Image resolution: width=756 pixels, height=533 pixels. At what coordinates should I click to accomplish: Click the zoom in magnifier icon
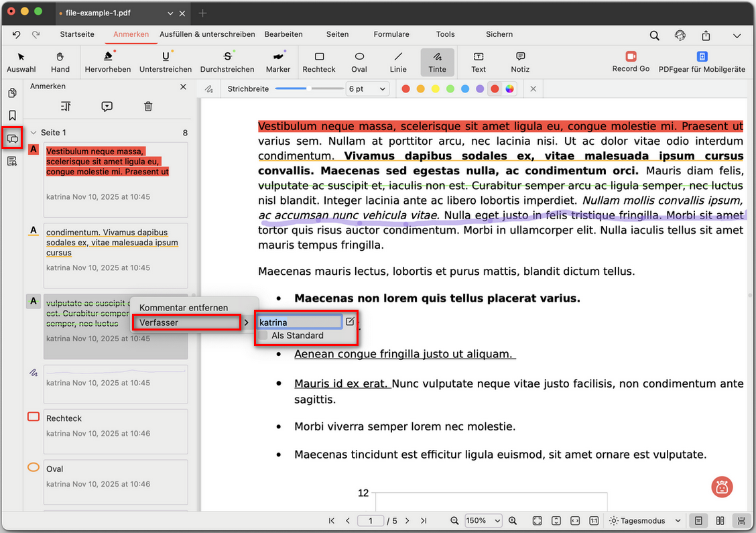pos(513,521)
